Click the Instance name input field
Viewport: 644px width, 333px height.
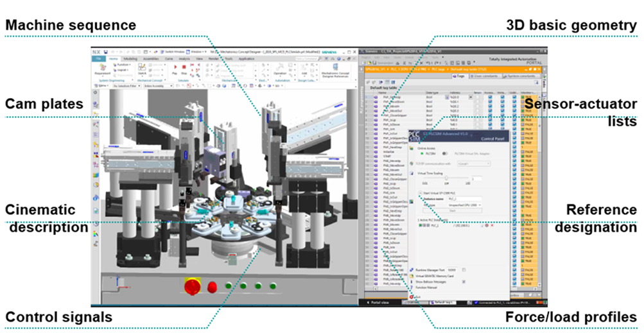pyautogui.click(x=464, y=199)
